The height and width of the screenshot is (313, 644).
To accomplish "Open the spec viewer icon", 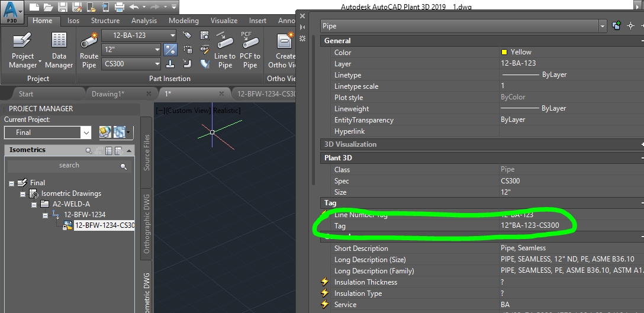I will (205, 36).
